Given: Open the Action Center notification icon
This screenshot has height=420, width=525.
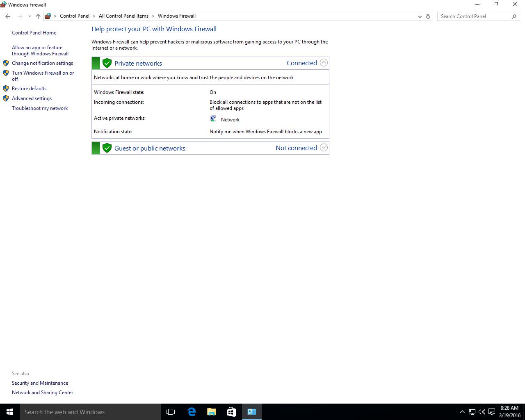Looking at the screenshot, I should (x=492, y=412).
